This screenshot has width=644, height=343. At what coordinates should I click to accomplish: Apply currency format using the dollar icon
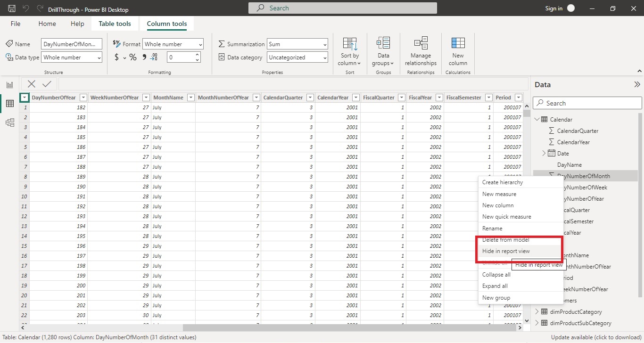(x=116, y=57)
